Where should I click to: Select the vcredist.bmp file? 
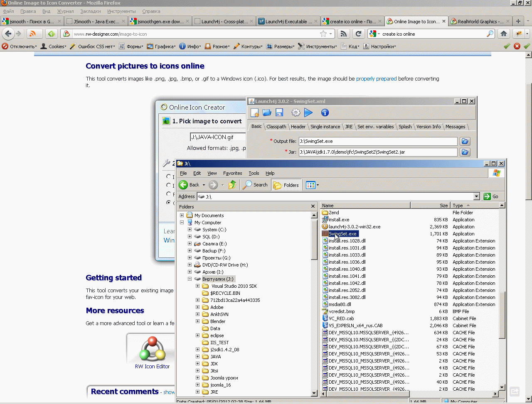pos(342,311)
